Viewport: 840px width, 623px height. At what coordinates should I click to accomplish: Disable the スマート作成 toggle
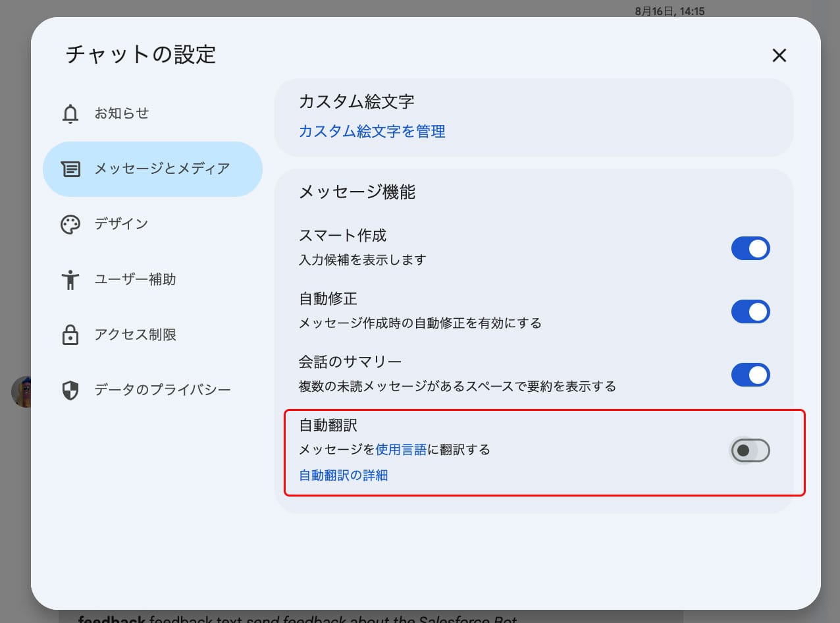(x=750, y=249)
